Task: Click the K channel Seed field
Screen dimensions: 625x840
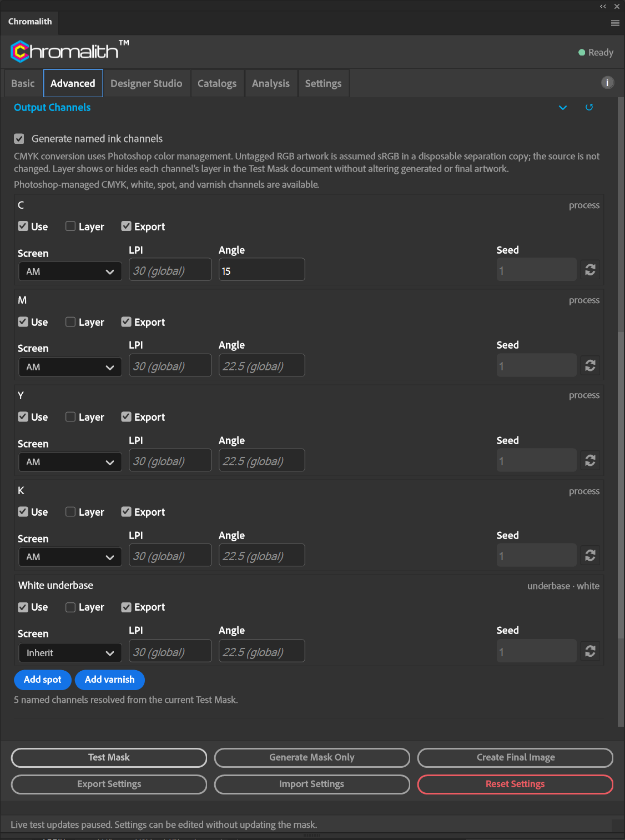Action: [537, 555]
